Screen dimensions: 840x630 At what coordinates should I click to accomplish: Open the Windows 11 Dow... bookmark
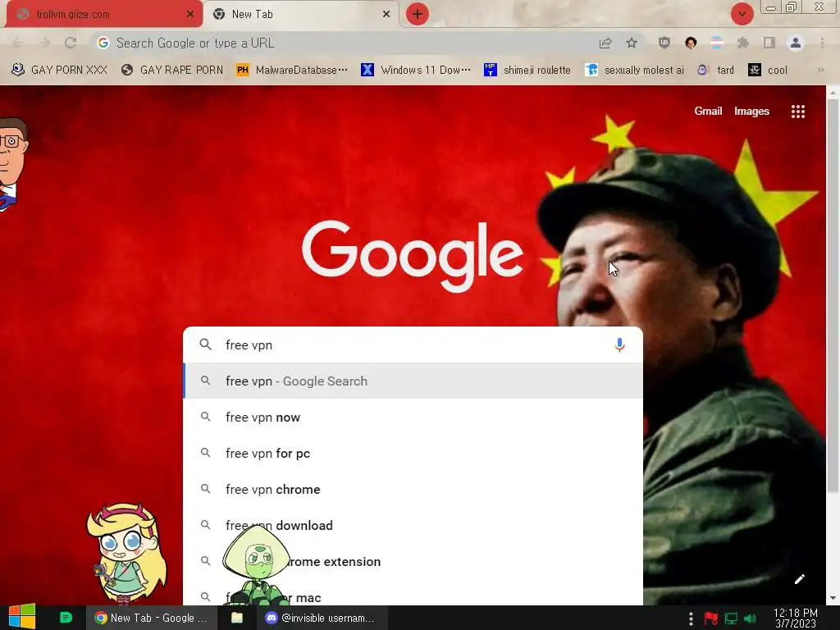416,71
